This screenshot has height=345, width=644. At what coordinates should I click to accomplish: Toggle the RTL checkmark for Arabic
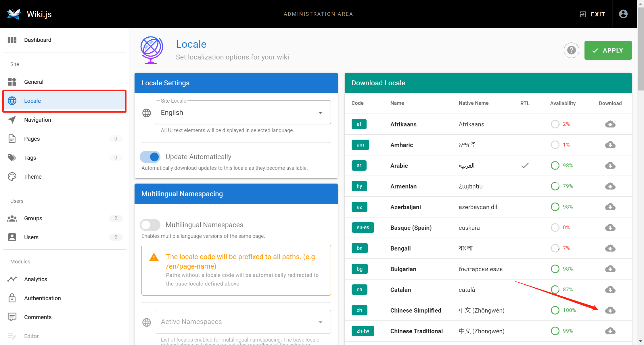(525, 165)
